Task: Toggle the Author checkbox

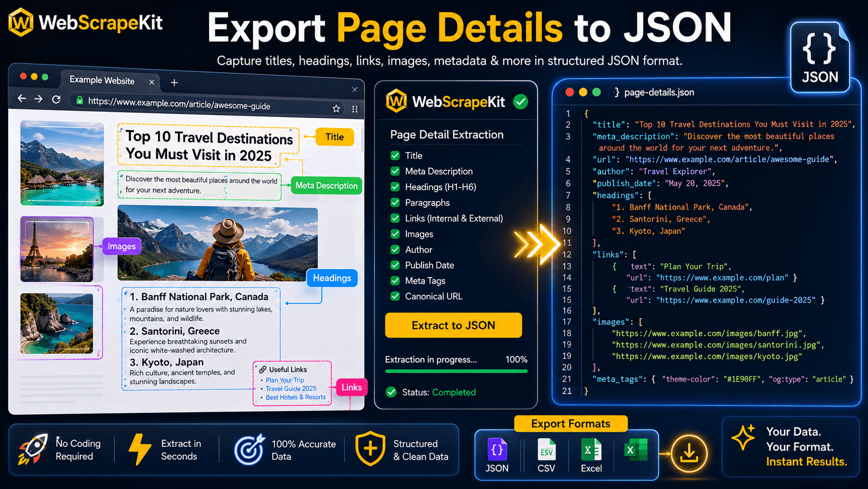Action: (395, 249)
